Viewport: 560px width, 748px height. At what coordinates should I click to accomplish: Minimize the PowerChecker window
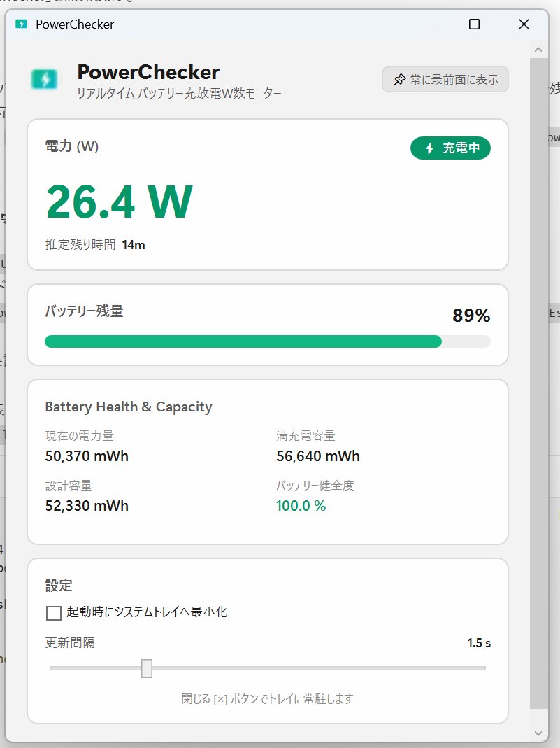point(426,24)
